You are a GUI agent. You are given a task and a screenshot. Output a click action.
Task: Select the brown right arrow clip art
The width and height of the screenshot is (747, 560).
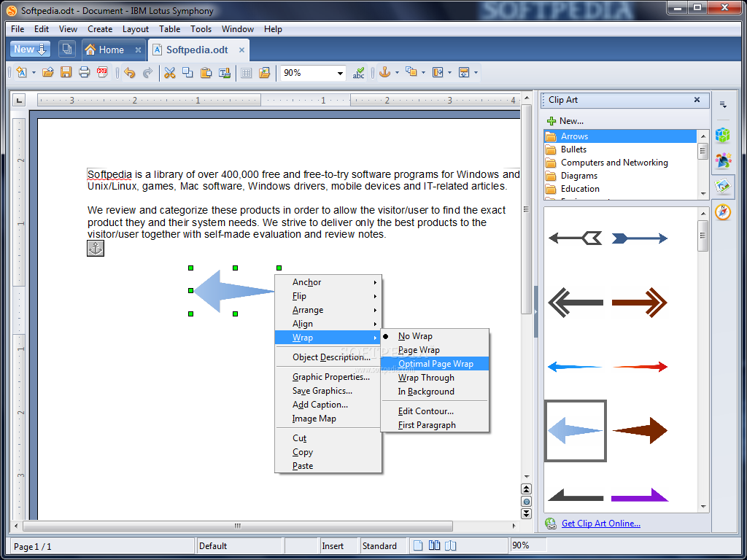coord(639,430)
